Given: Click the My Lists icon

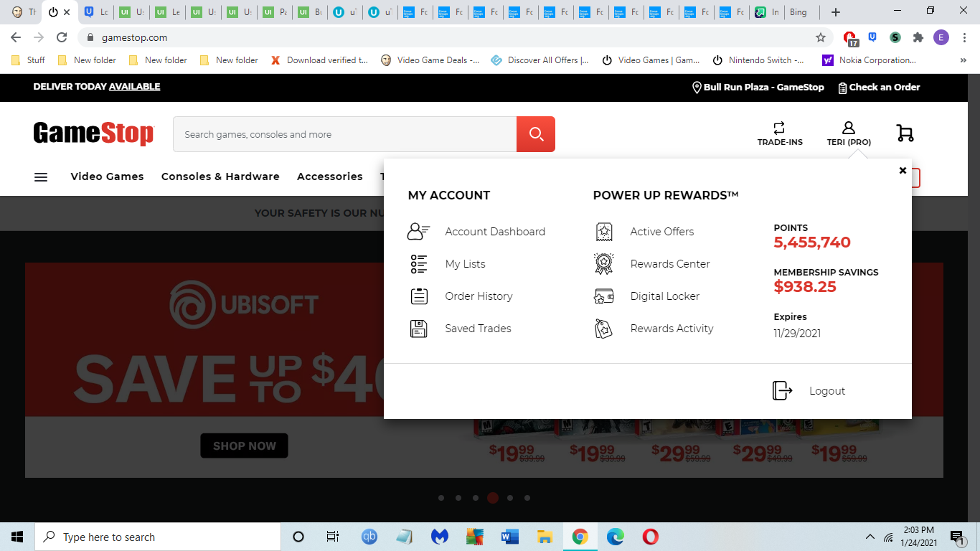Looking at the screenshot, I should pos(419,263).
